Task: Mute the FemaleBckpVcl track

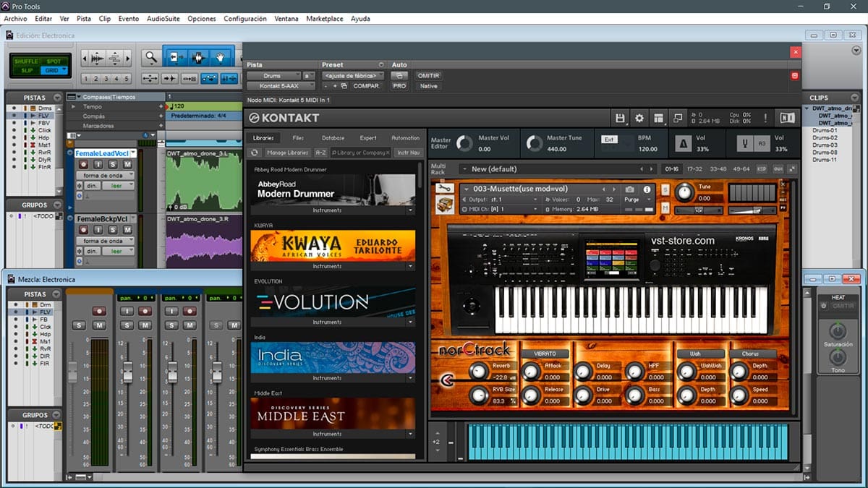Action: tap(127, 230)
